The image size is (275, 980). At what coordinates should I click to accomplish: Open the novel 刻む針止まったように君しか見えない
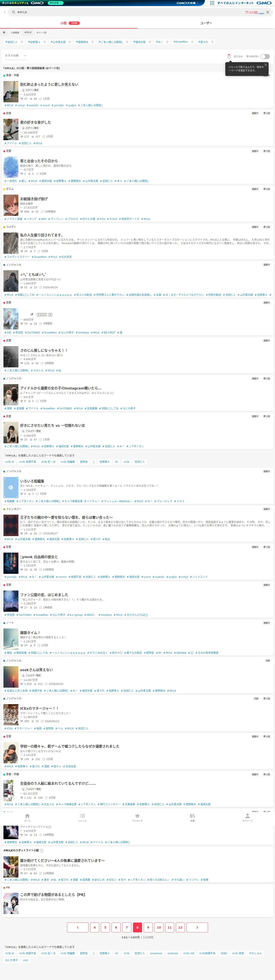[x=49, y=84]
